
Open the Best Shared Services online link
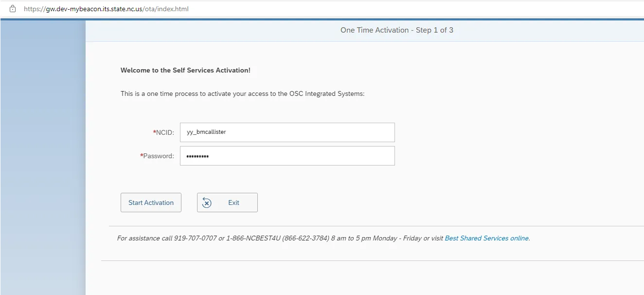(x=486, y=238)
